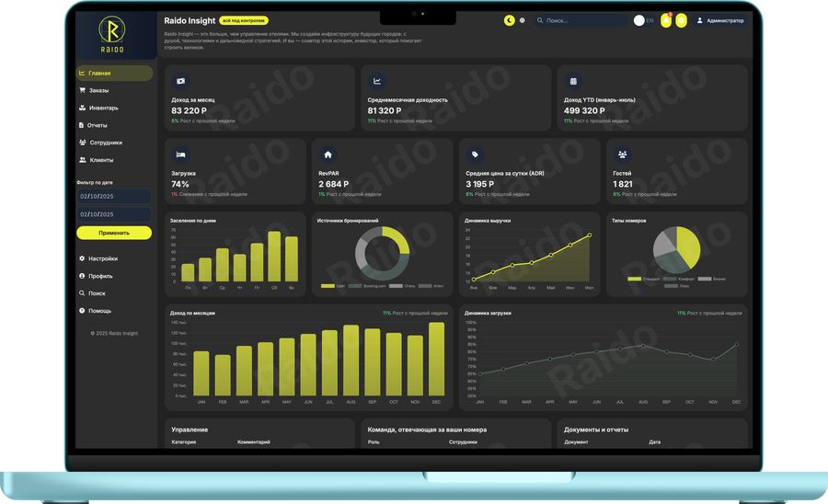
Task: Open Клиенты from the sidebar
Action: point(101,160)
